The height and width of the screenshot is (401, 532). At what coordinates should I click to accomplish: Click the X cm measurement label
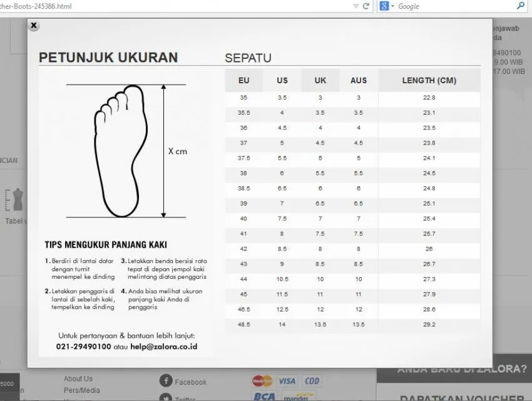178,152
